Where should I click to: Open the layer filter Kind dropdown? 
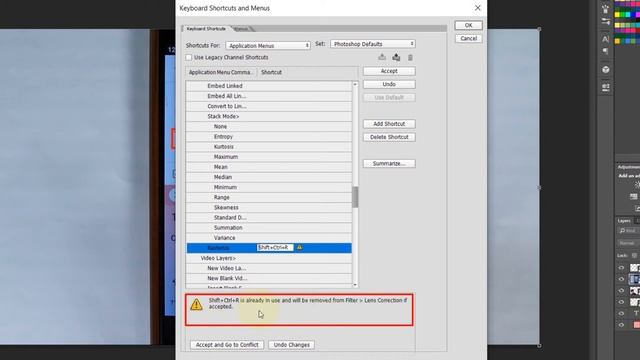tap(628, 231)
